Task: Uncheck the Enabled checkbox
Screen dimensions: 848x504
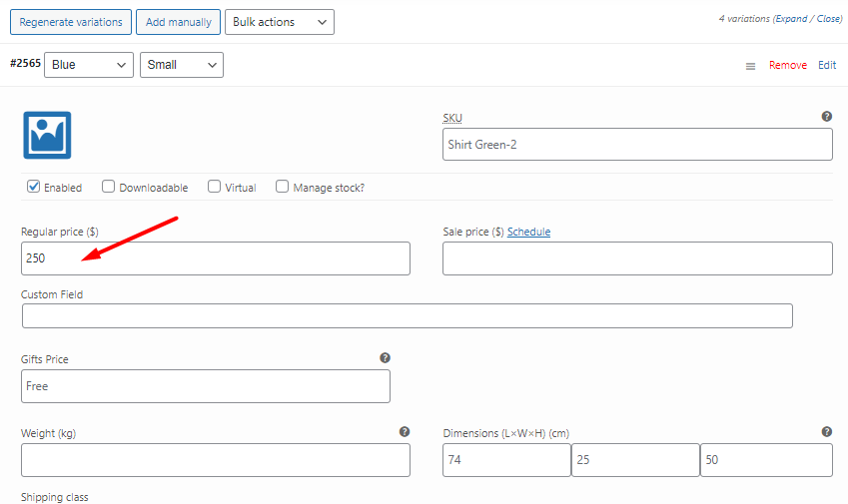Action: point(34,187)
